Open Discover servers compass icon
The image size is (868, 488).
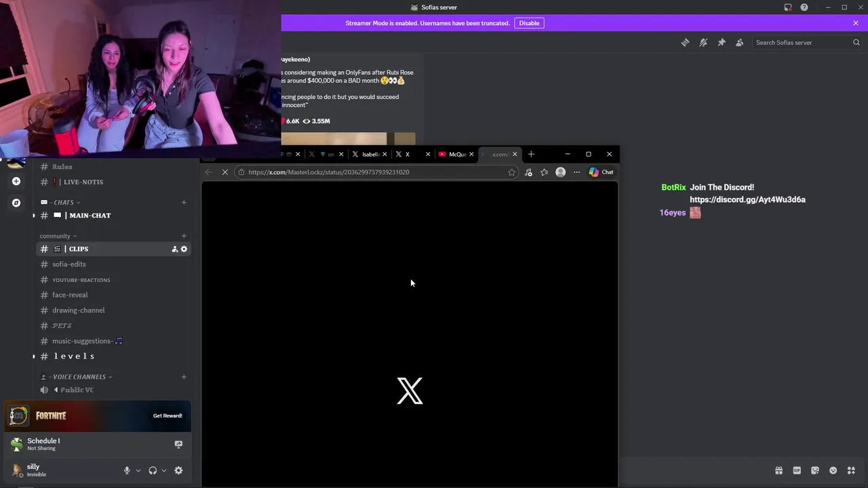pyautogui.click(x=16, y=203)
